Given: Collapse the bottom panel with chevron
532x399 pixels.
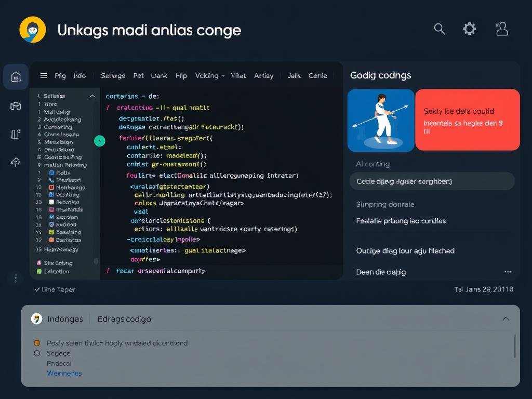Looking at the screenshot, I should click(x=506, y=318).
